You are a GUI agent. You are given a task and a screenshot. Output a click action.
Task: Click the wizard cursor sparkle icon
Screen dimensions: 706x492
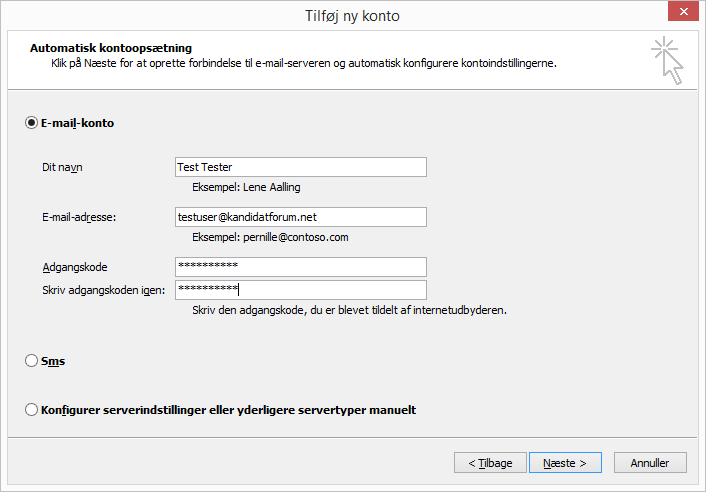coord(667,60)
